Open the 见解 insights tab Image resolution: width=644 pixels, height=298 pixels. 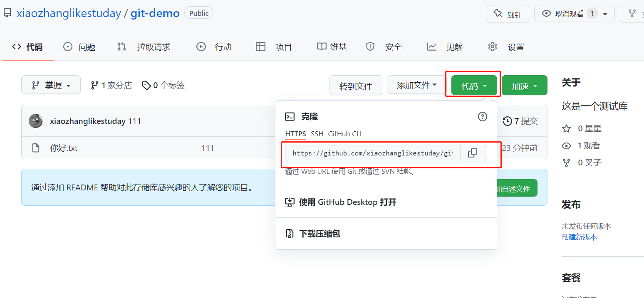tap(445, 47)
